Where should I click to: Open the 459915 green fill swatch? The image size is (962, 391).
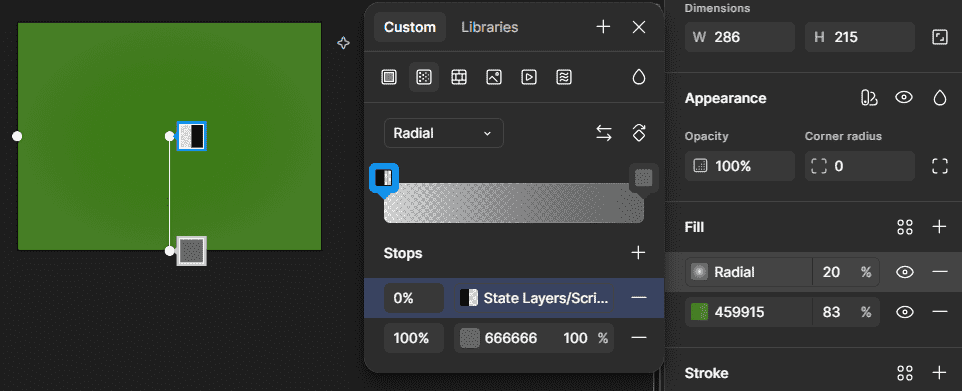[x=699, y=312]
